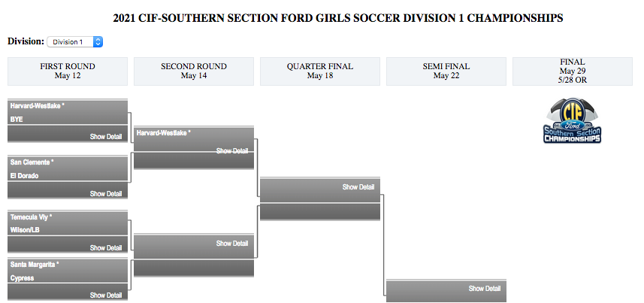Show detail for the semi final match
Image resolution: width=644 pixels, height=303 pixels.
pyautogui.click(x=485, y=289)
